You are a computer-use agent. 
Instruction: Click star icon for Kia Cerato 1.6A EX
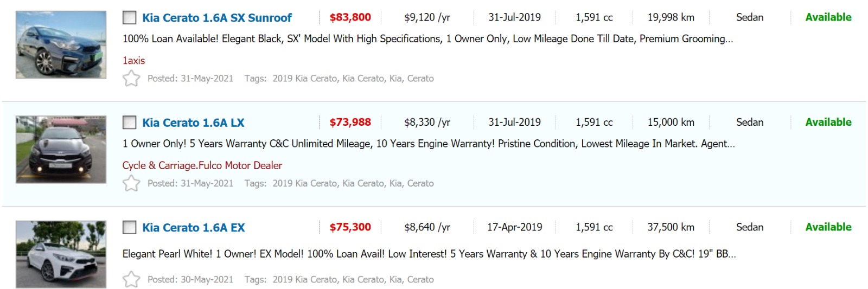pyautogui.click(x=131, y=279)
